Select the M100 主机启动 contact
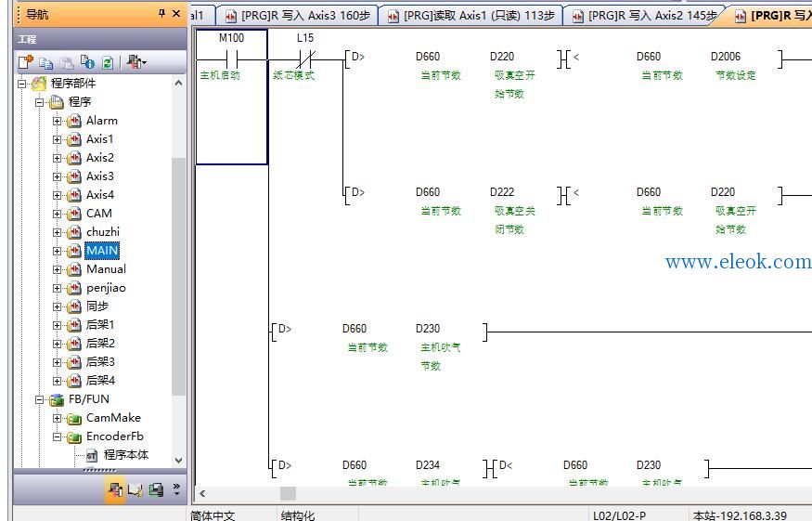812x521 pixels. click(x=231, y=59)
